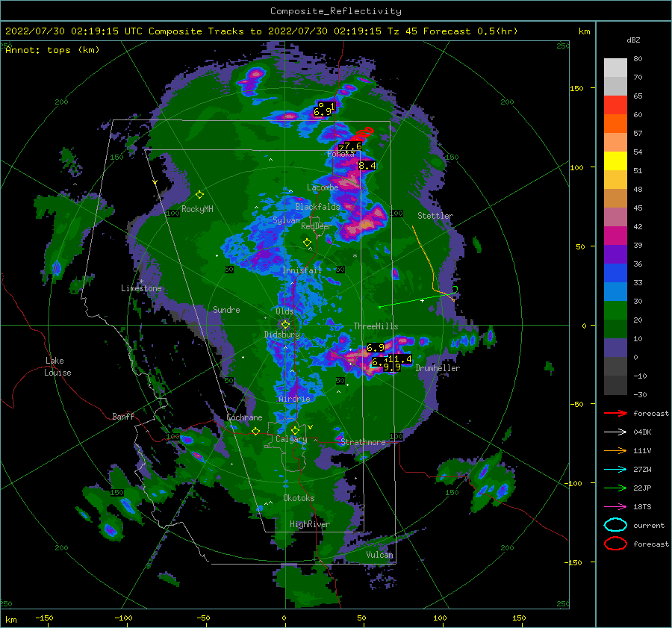Click the 8.4 storm top annotation
The image size is (672, 628).
point(367,166)
